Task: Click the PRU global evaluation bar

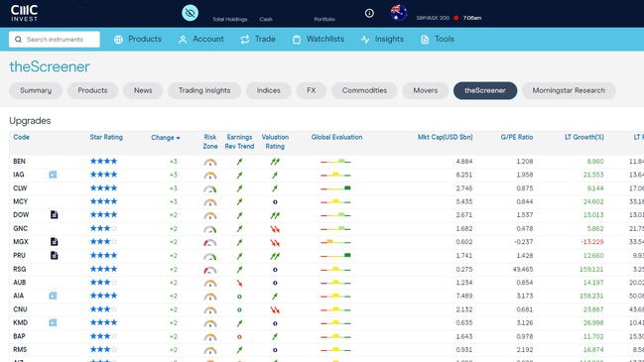Action: coord(335,255)
